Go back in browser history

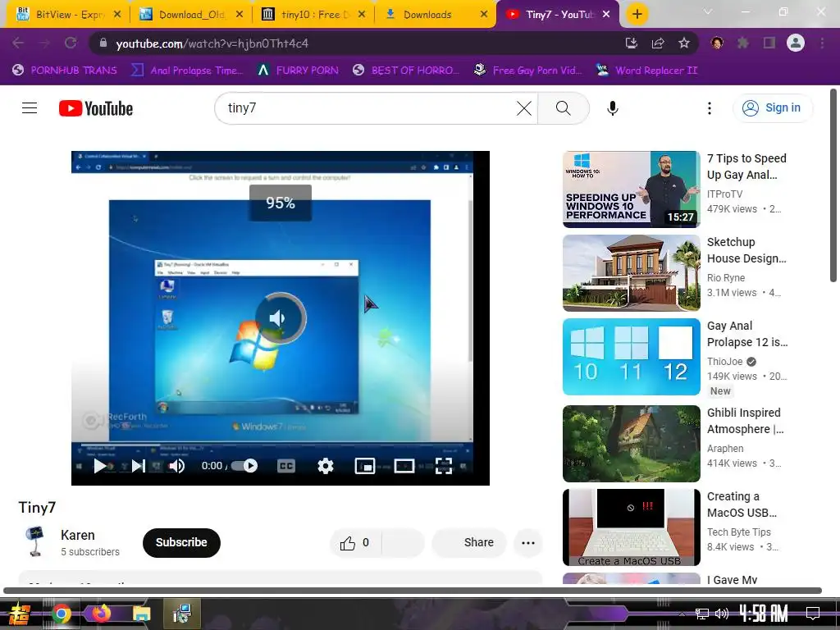pyautogui.click(x=18, y=43)
